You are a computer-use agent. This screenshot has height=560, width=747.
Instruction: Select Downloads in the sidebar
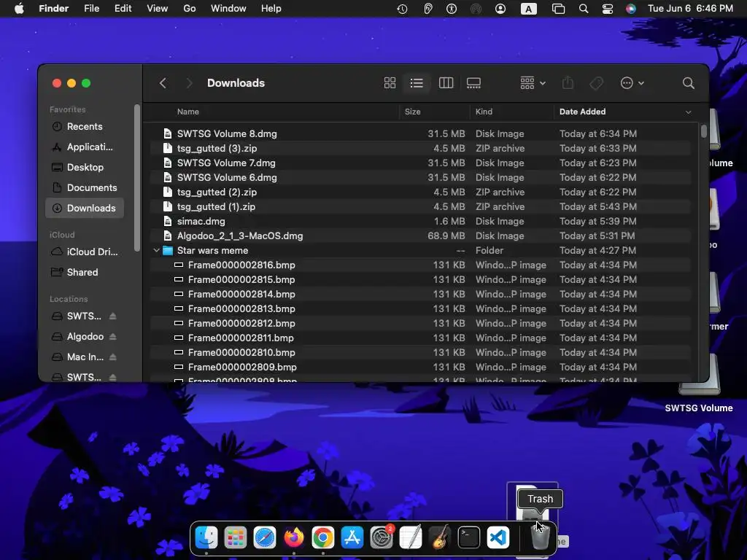coord(85,208)
